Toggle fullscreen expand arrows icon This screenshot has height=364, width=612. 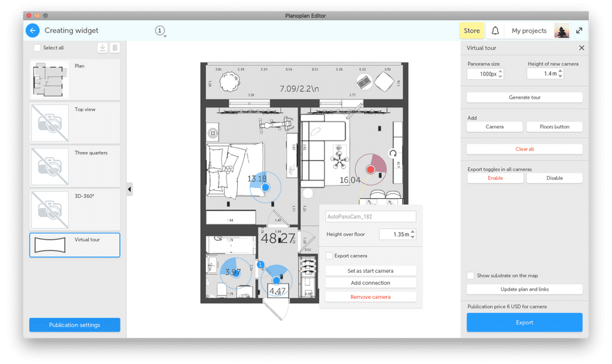579,31
